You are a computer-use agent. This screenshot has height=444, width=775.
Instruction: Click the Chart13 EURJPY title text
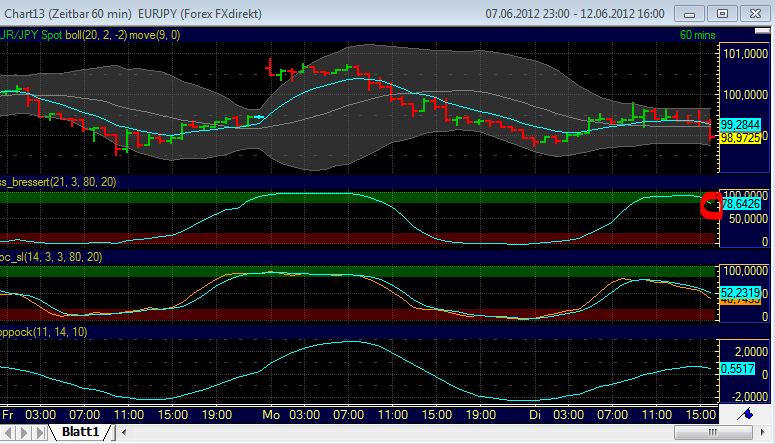132,14
